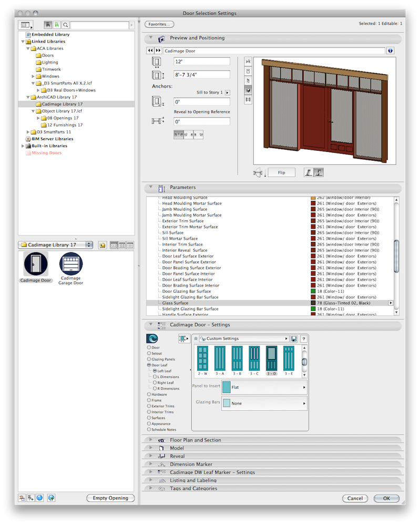Screen dimensions: 420x525
Task: Collapse the Preview and Positioning panel
Action: click(151, 37)
